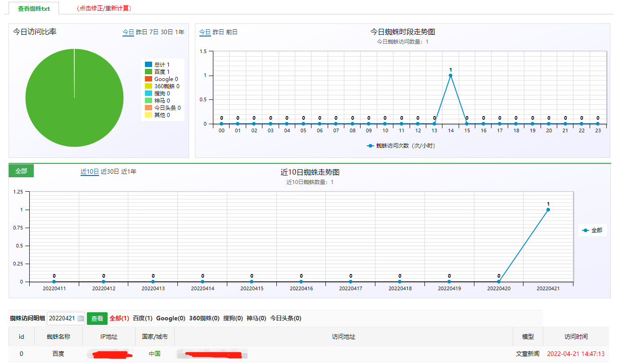Viewport: 618px width, 364px height.
Task: Filter spider list by 今日头条(0)
Action: pos(286,319)
